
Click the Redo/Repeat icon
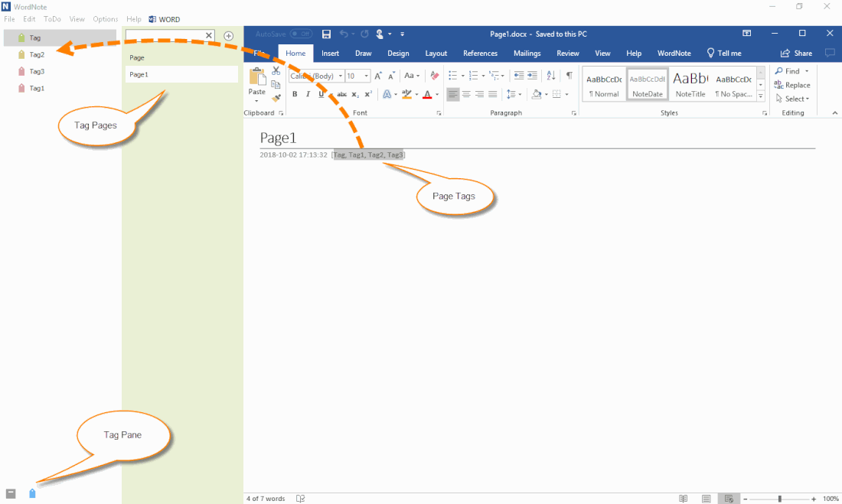364,34
